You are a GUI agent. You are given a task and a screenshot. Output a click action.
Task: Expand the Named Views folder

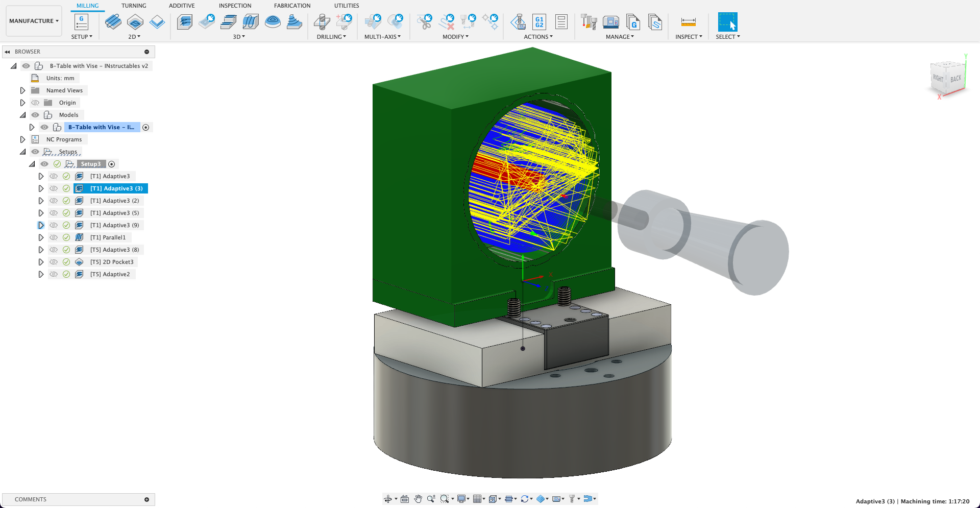(22, 90)
